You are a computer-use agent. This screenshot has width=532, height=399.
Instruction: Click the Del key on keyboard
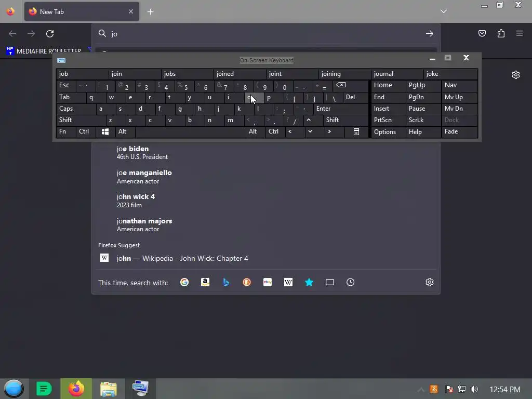click(x=355, y=97)
